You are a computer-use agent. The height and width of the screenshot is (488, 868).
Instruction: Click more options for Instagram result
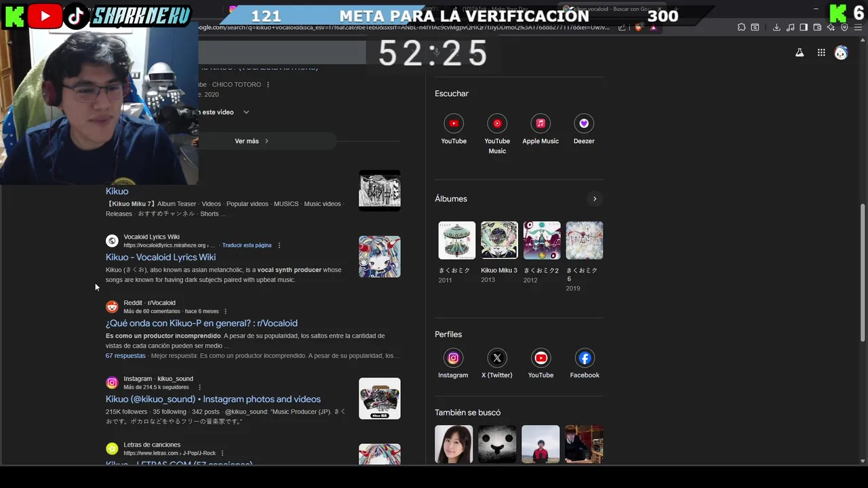pos(199,387)
